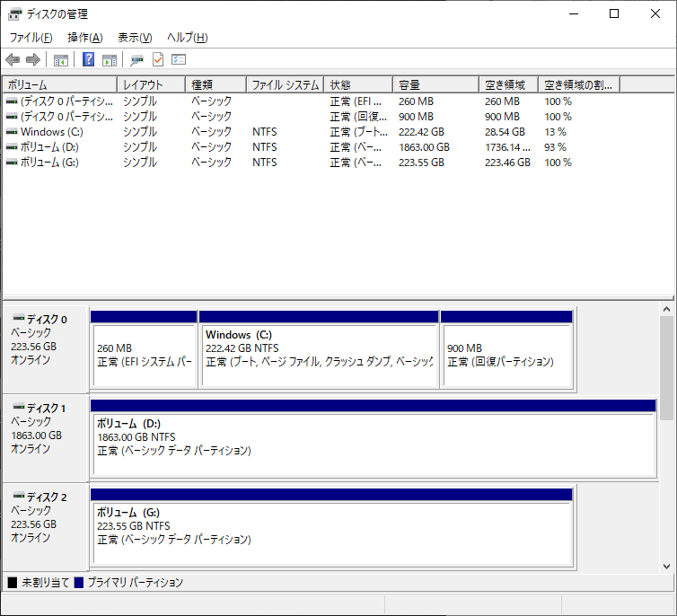Click the connect/refresh disk toolbar icon

136,59
